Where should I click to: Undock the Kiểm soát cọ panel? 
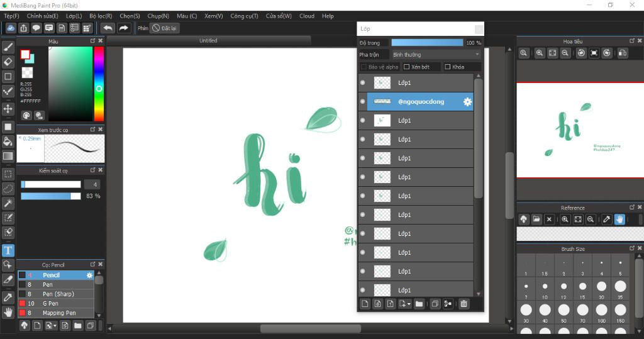[x=93, y=170]
